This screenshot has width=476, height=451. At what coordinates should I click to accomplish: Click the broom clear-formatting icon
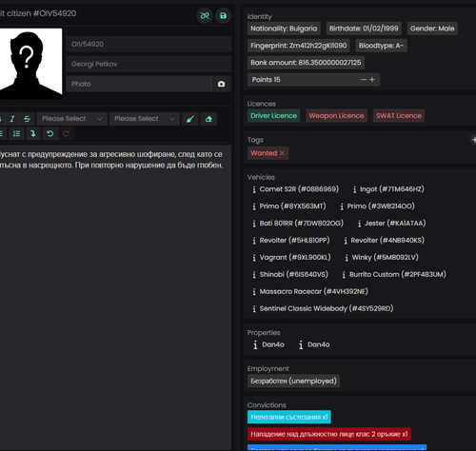190,119
